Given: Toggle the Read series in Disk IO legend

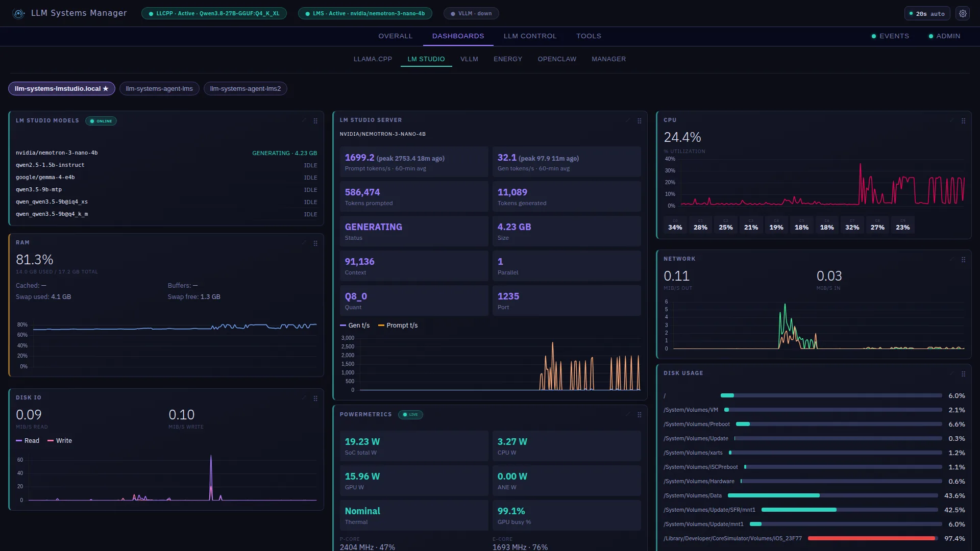Looking at the screenshot, I should coord(28,441).
